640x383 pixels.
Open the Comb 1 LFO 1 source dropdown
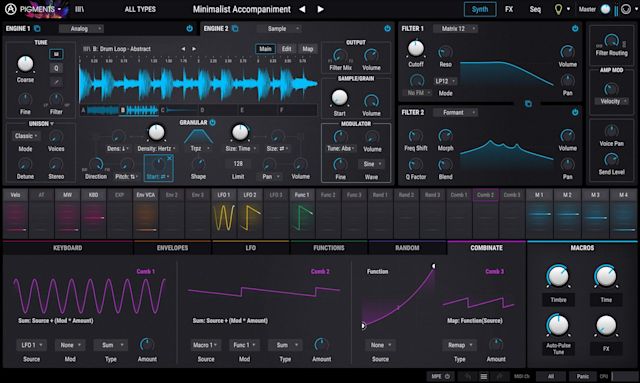click(x=31, y=345)
